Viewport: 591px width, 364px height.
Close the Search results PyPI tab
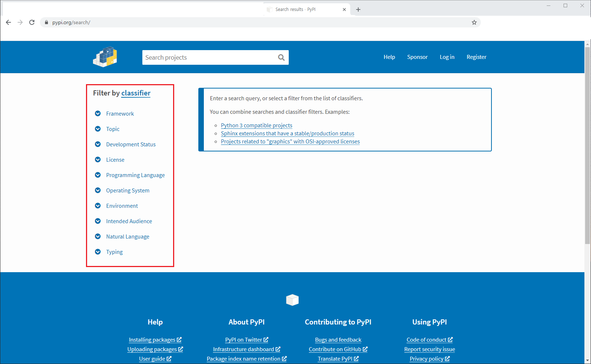[344, 10]
